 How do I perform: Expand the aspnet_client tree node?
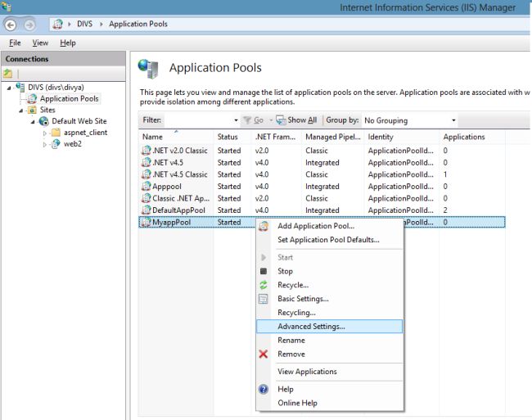pos(45,133)
